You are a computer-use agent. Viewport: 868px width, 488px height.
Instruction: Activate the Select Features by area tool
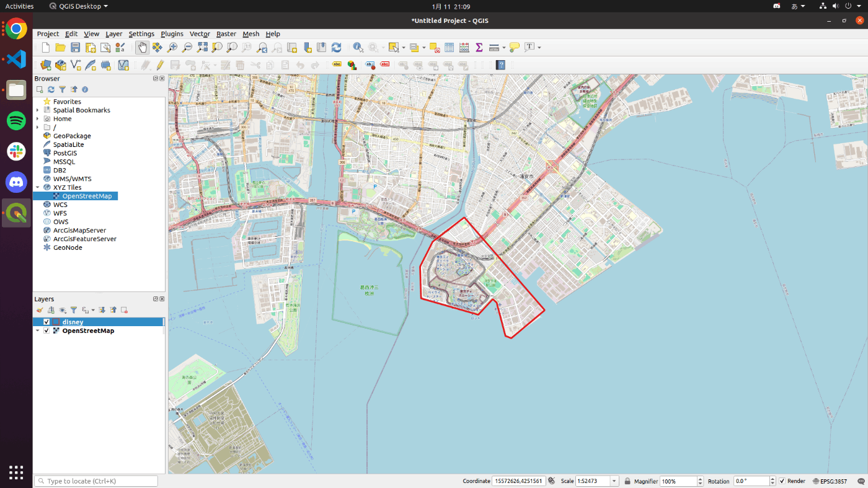pos(393,48)
